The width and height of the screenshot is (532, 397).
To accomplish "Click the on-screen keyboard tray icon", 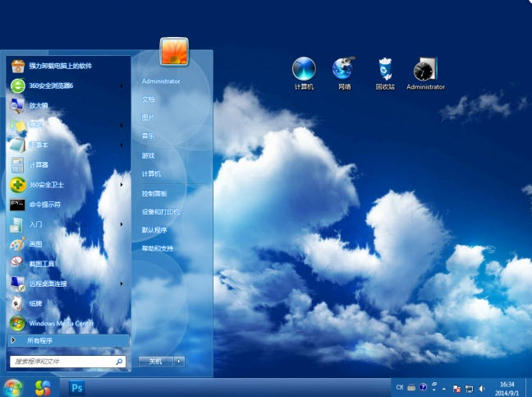I will coord(411,387).
